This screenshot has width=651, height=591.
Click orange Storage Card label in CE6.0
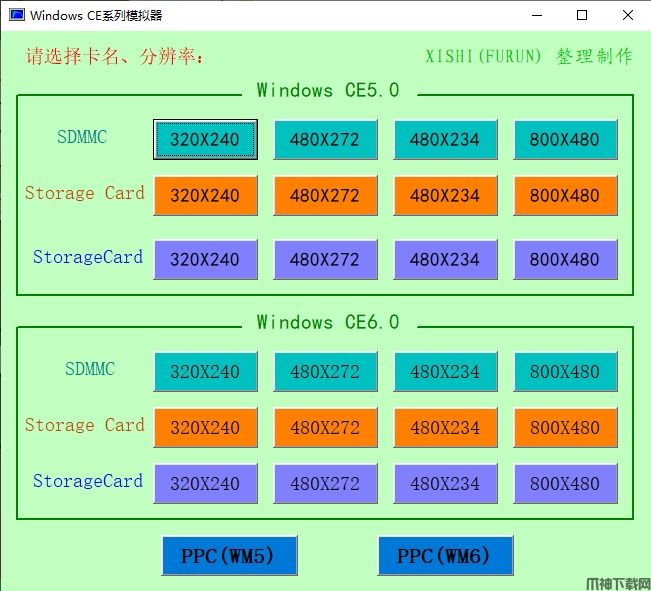tap(84, 425)
